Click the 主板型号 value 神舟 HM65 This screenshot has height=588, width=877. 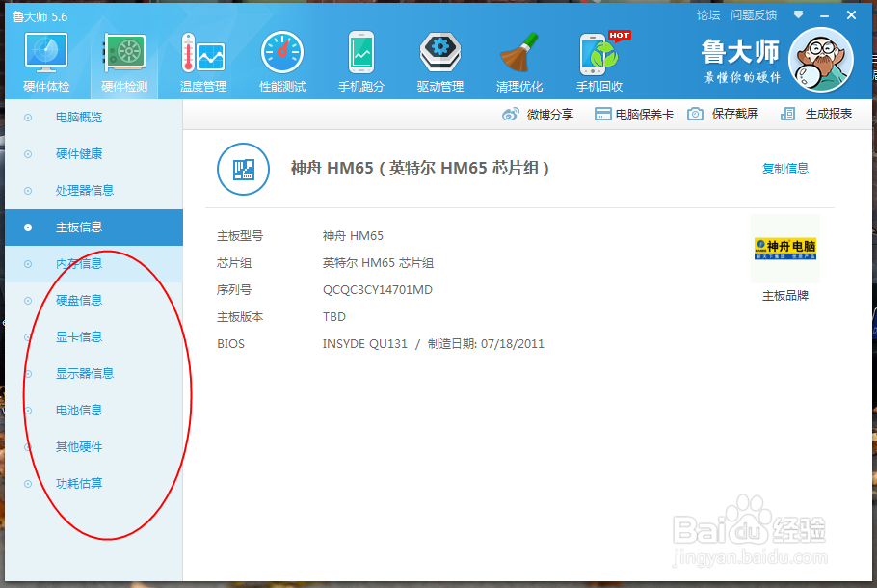click(353, 236)
